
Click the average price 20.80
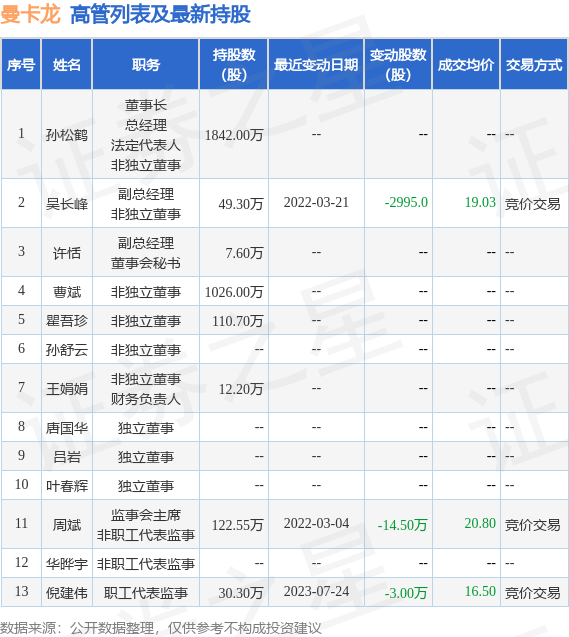[480, 523]
